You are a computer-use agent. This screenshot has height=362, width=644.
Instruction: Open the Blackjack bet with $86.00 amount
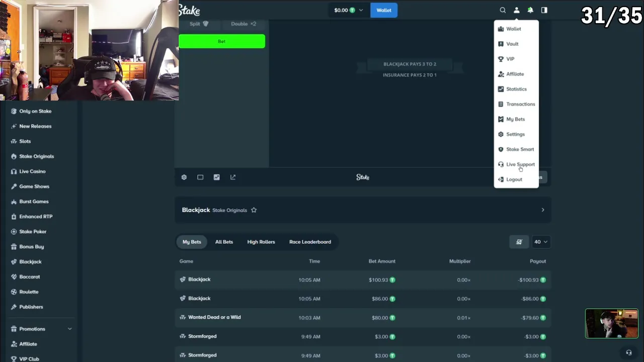point(363,299)
